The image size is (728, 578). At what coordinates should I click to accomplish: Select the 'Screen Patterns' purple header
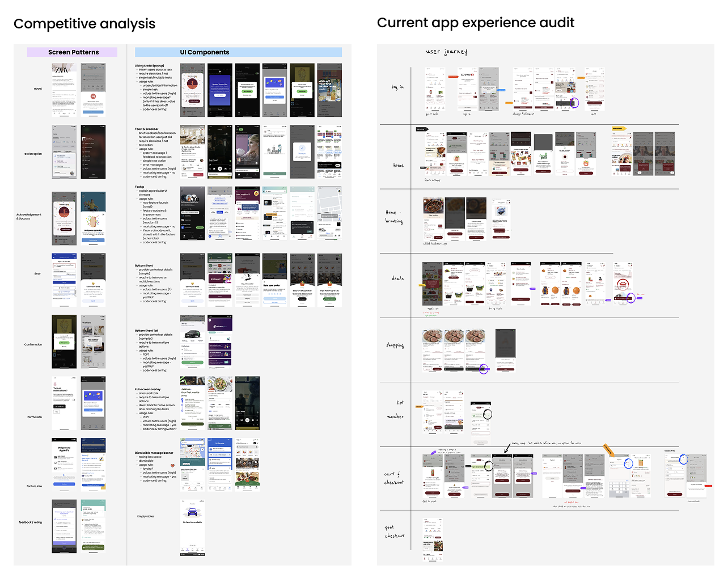[72, 52]
